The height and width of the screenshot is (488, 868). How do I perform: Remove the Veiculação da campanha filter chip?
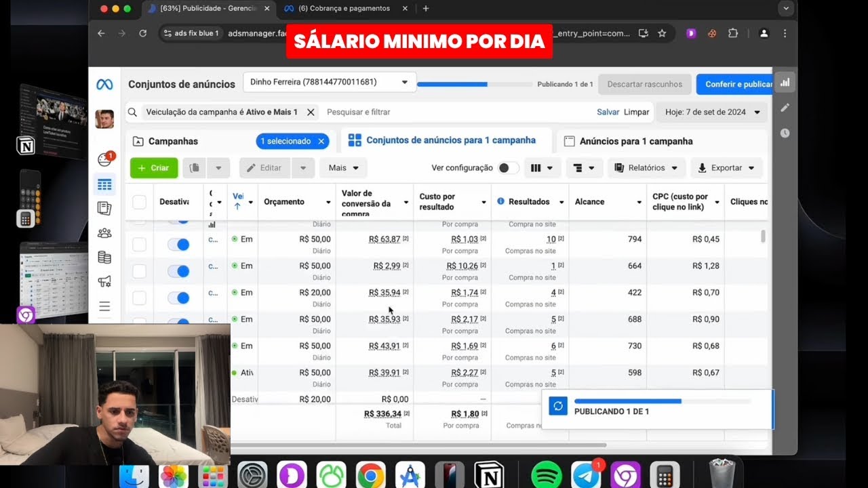point(311,112)
